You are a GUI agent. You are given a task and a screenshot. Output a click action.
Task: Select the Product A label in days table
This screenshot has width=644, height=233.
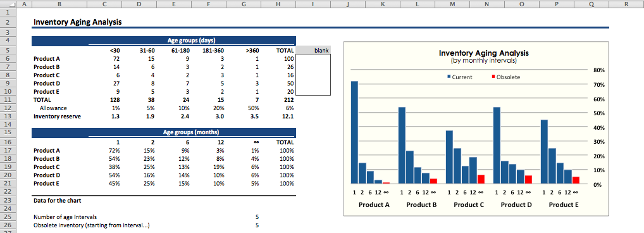click(x=44, y=59)
